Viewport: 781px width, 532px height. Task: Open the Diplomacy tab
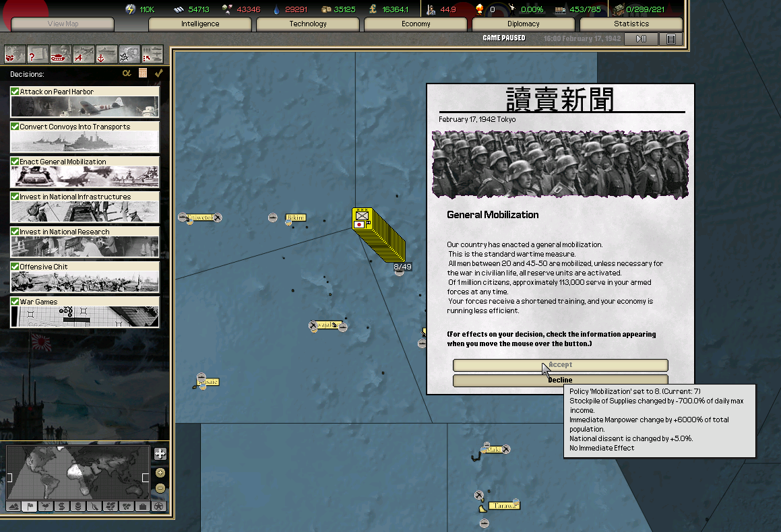tap(524, 24)
